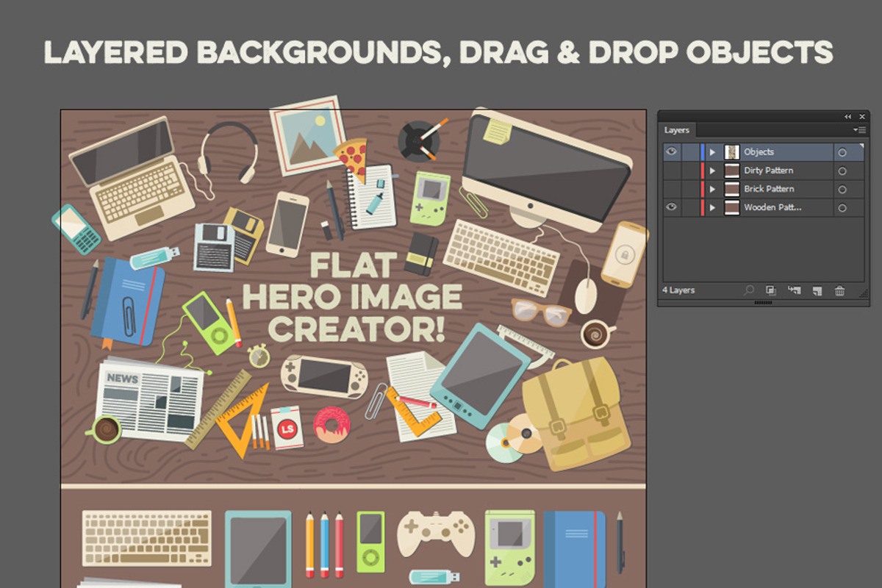Switch to the Layers tab
Viewport: 882px width, 588px height.
click(677, 130)
